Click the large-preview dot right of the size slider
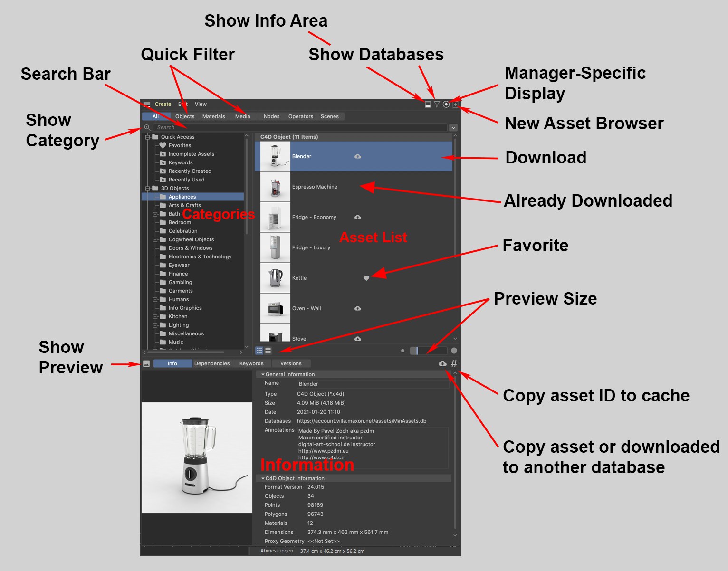The image size is (728, 571). tap(454, 351)
